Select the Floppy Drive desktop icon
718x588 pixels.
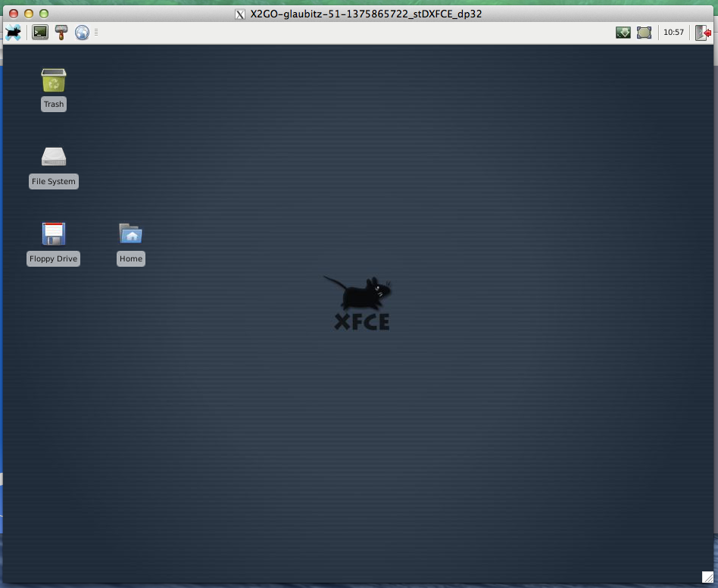click(x=54, y=234)
